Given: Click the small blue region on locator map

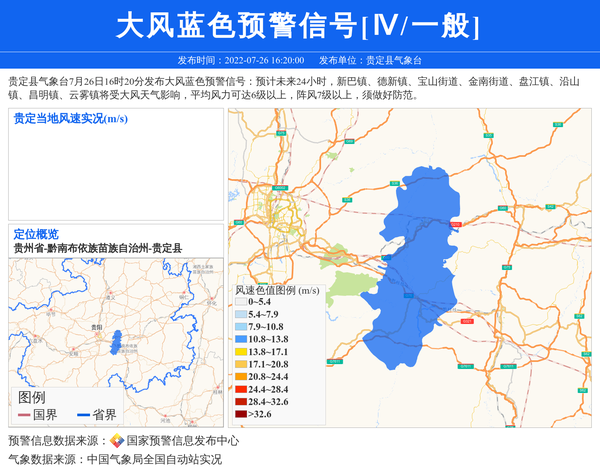Looking at the screenshot, I should tap(118, 340).
